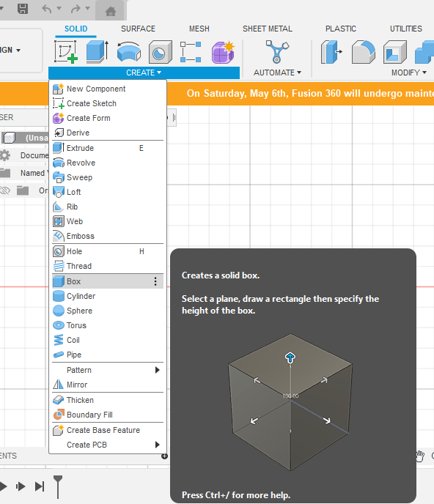The width and height of the screenshot is (434, 504).
Task: Select the Extrude tool in toolbar
Action: [x=98, y=52]
